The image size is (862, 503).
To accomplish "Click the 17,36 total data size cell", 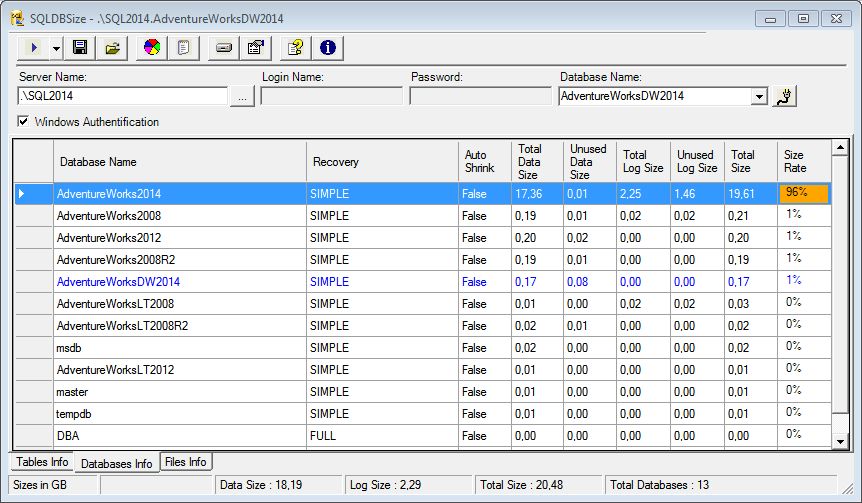I will click(x=538, y=194).
